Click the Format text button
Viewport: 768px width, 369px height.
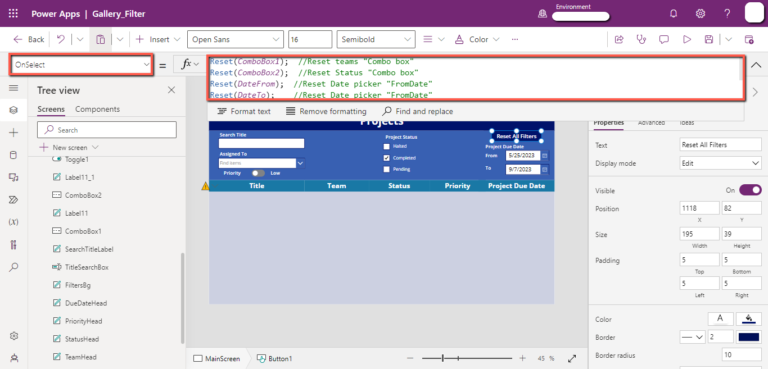coord(244,111)
